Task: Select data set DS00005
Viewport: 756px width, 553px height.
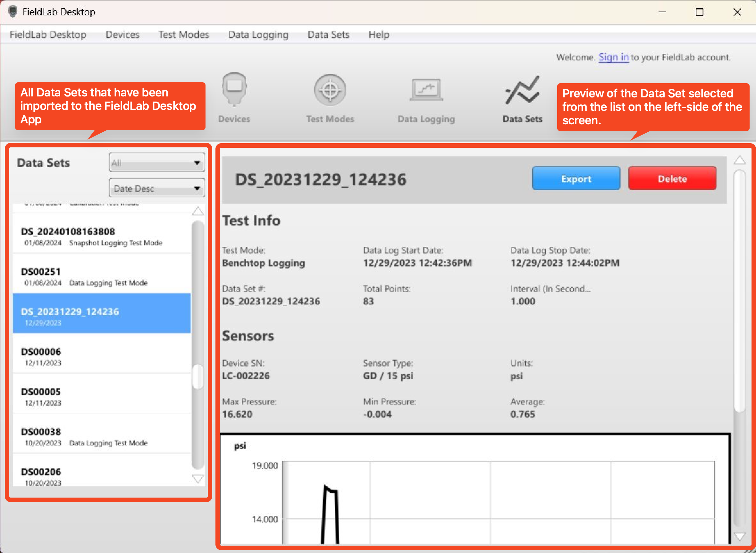Action: pos(102,394)
